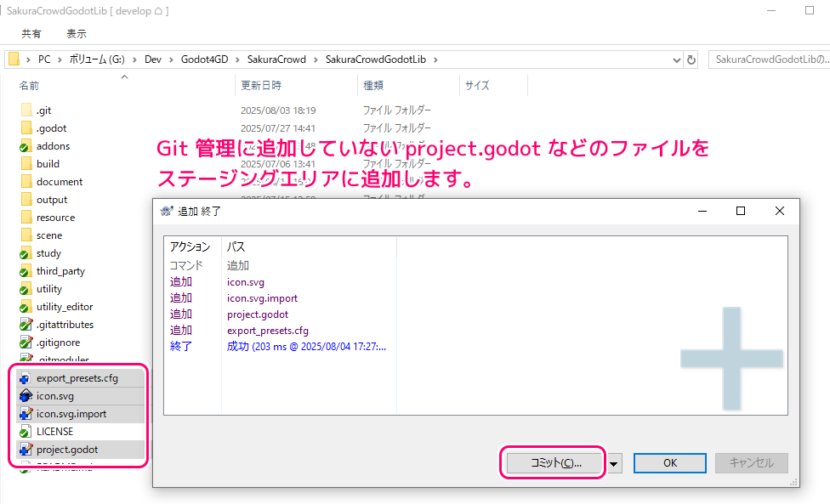Open the dropdown arrow next to コミット button

pyautogui.click(x=615, y=463)
